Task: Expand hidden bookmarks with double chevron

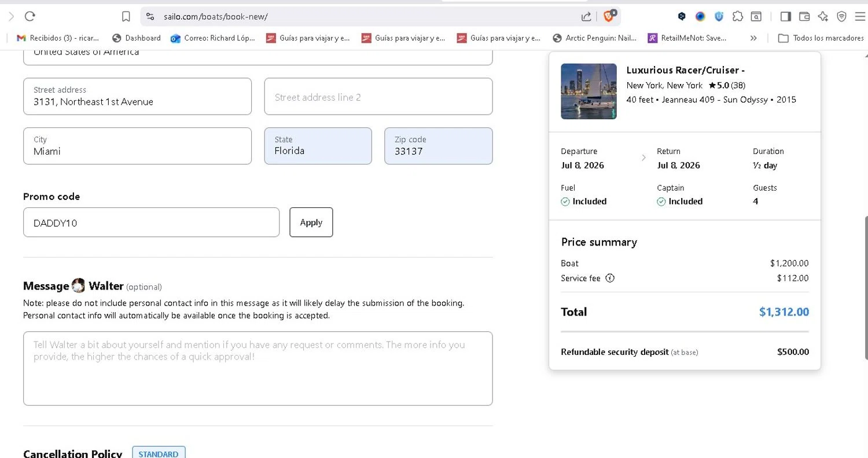Action: tap(753, 38)
